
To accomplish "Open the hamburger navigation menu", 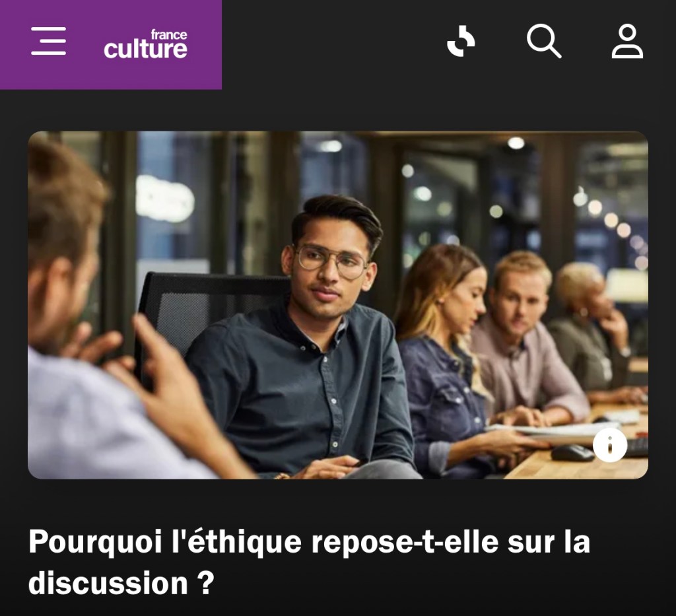I will (x=49, y=41).
